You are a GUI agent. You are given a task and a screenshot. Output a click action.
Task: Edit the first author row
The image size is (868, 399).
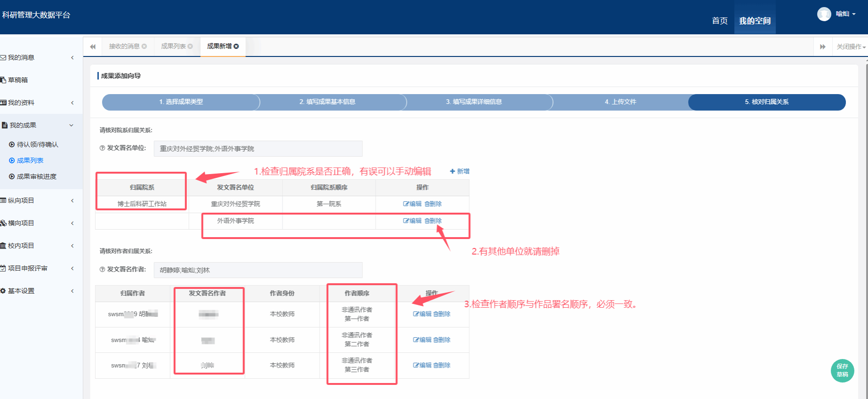coord(422,314)
